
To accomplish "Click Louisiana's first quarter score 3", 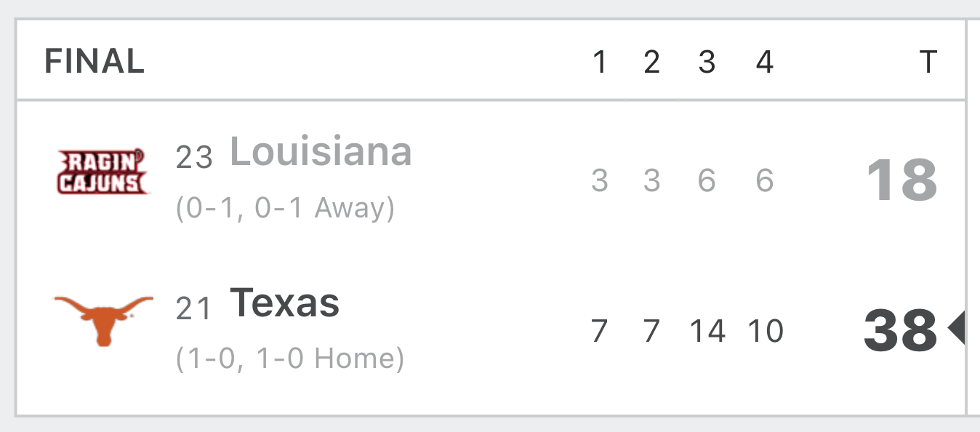I will tap(599, 180).
